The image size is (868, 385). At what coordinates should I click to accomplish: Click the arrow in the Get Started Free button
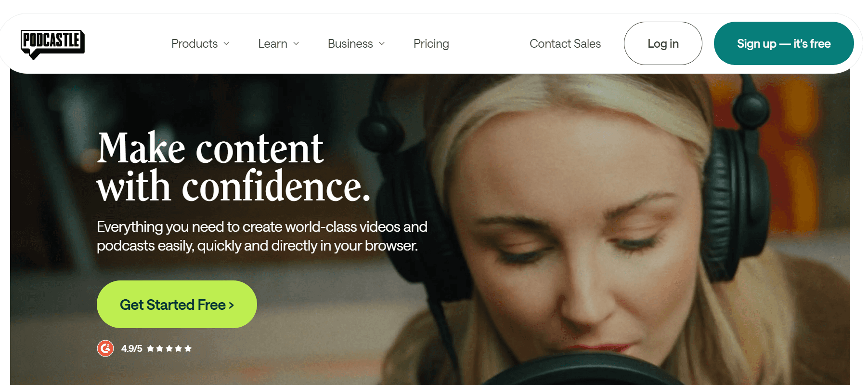(231, 305)
